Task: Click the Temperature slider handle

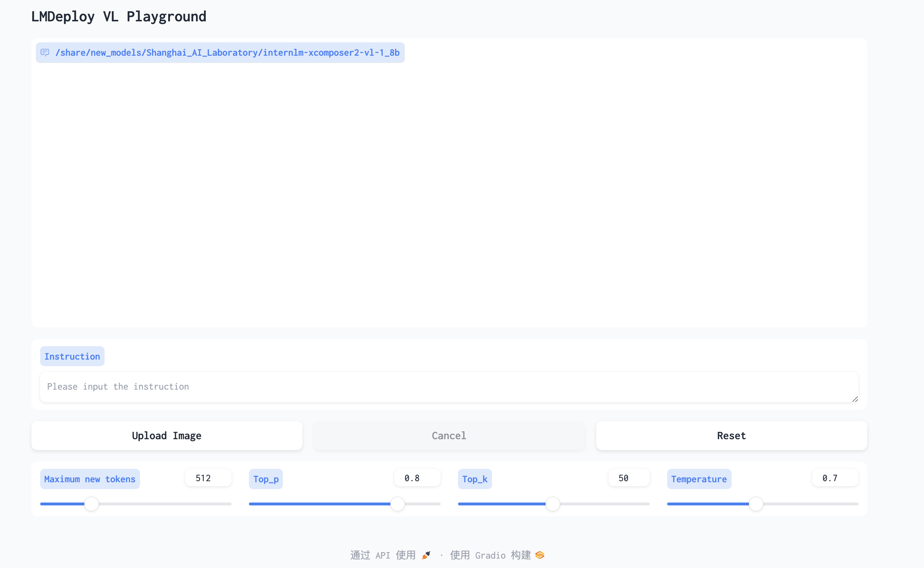Action: click(756, 504)
